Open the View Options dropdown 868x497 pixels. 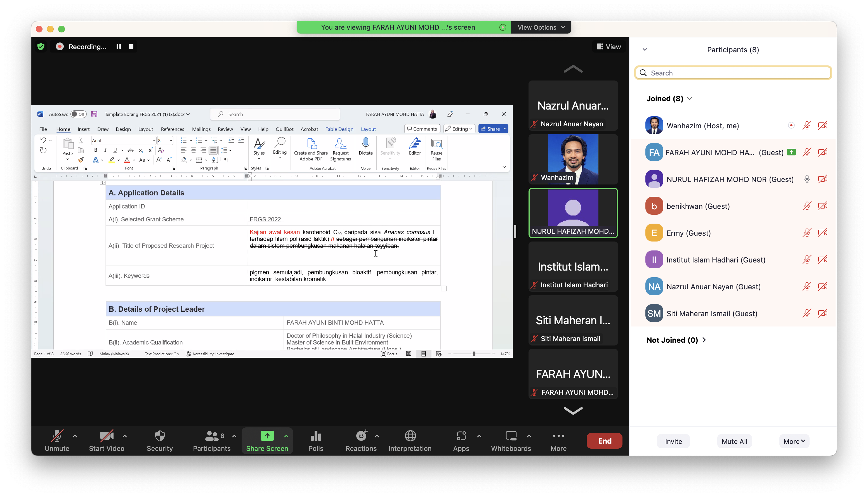pyautogui.click(x=541, y=27)
